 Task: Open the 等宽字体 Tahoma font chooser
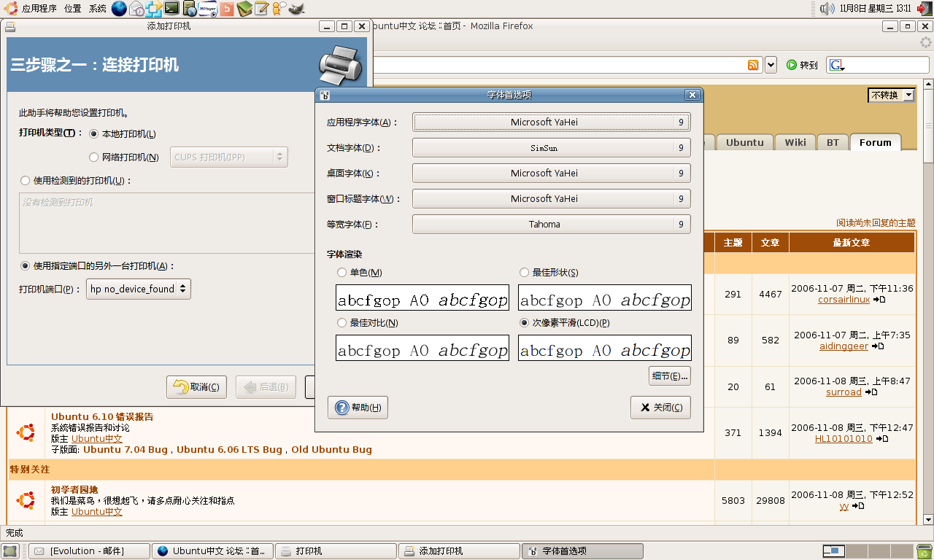click(x=551, y=225)
